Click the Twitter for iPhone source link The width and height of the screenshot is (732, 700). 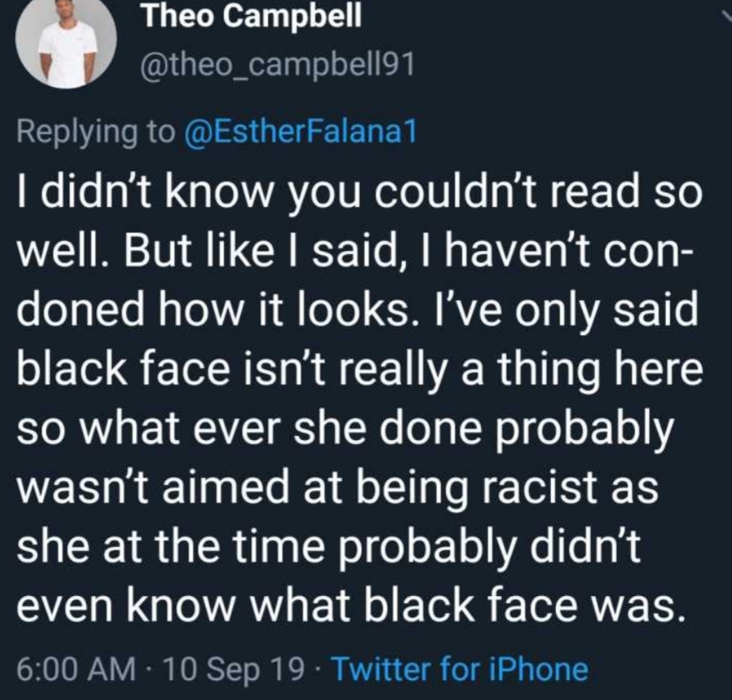pos(459,669)
